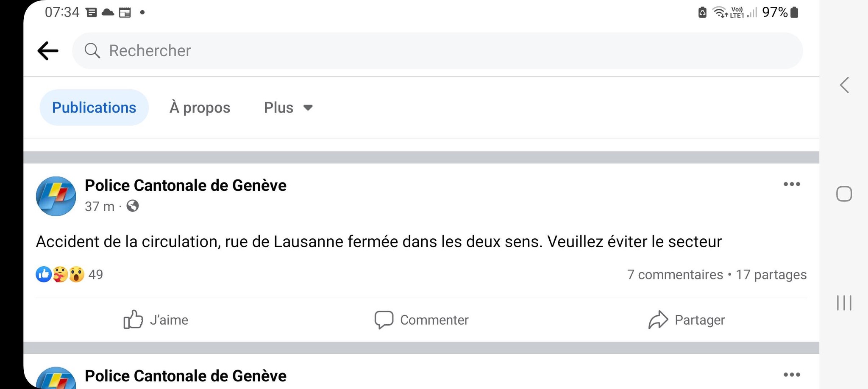
Task: Tap the public globe privacy icon
Action: [x=133, y=206]
